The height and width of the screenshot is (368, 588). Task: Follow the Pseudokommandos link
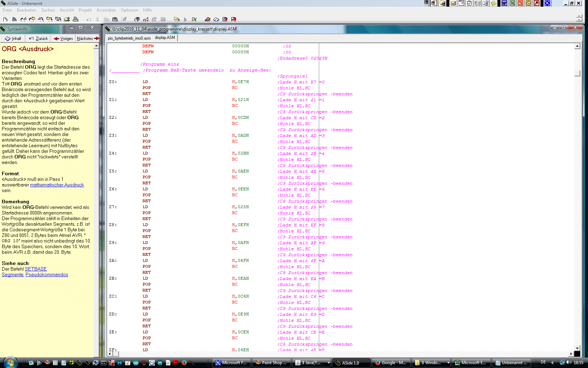(47, 274)
